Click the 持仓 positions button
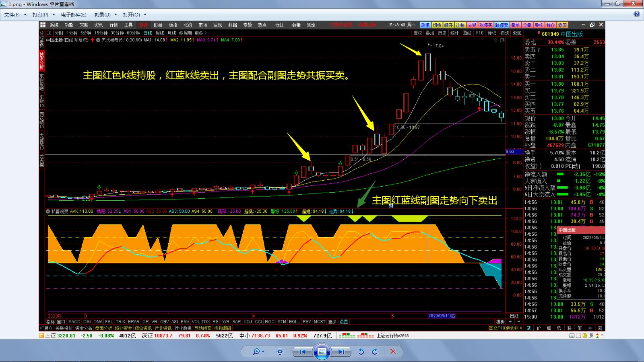The height and width of the screenshot is (362, 644). click(x=551, y=25)
